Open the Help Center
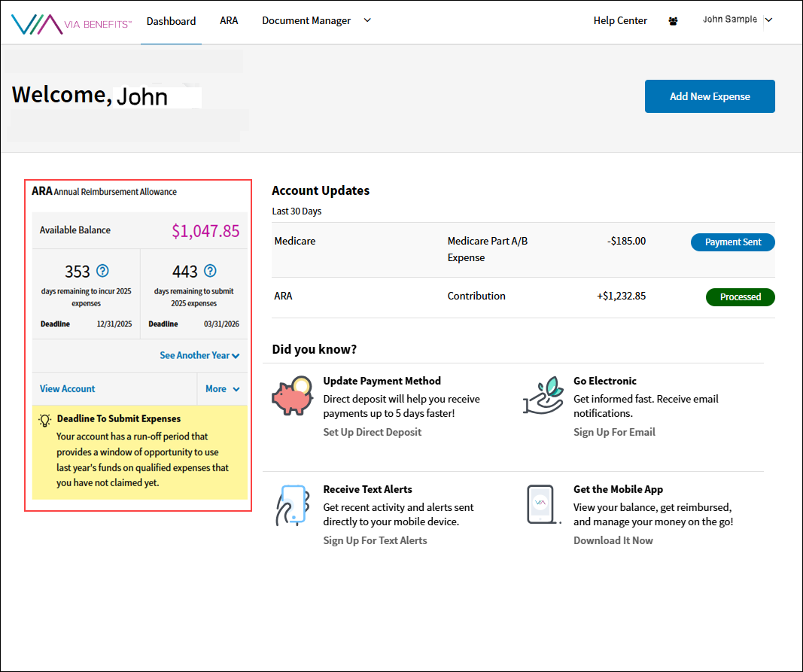 click(620, 20)
